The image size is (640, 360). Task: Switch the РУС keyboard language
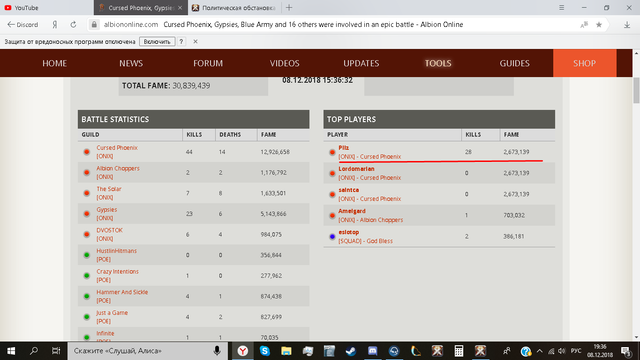(x=576, y=351)
